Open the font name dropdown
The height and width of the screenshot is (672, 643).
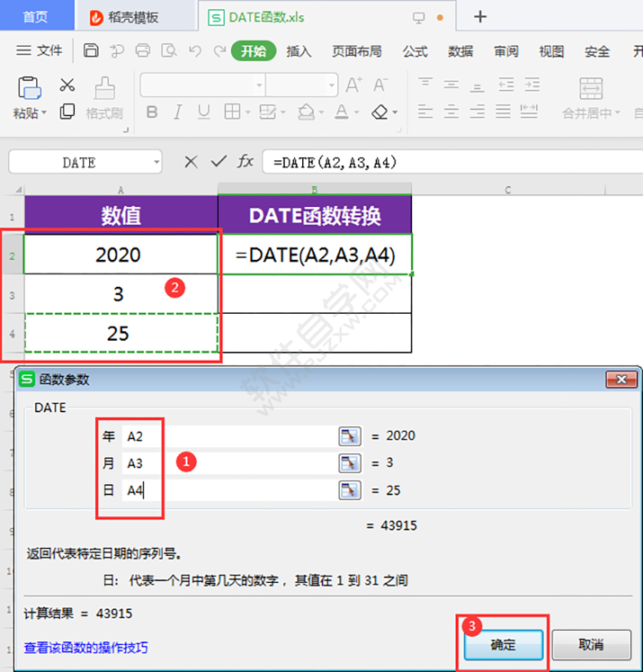point(259,85)
